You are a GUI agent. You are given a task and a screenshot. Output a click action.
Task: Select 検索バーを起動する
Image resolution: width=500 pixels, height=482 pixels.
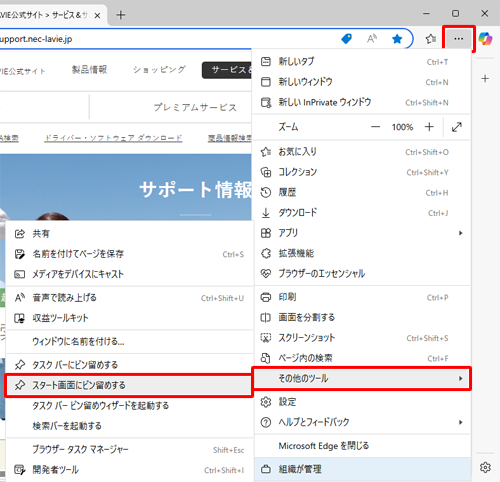[x=129, y=426]
